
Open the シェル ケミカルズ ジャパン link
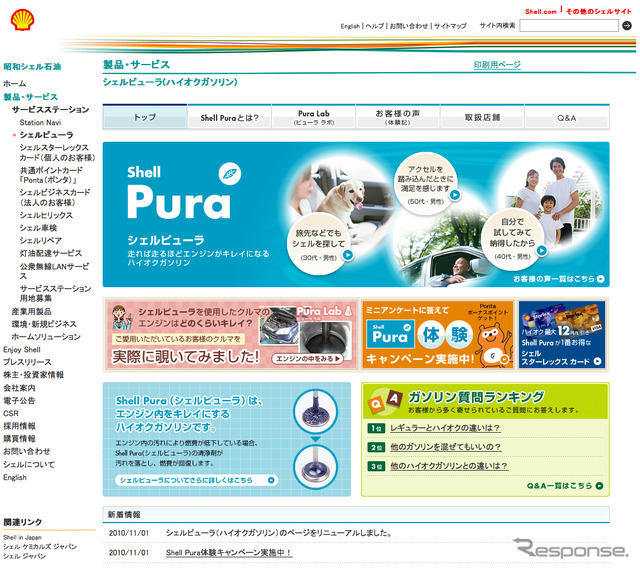point(40,547)
